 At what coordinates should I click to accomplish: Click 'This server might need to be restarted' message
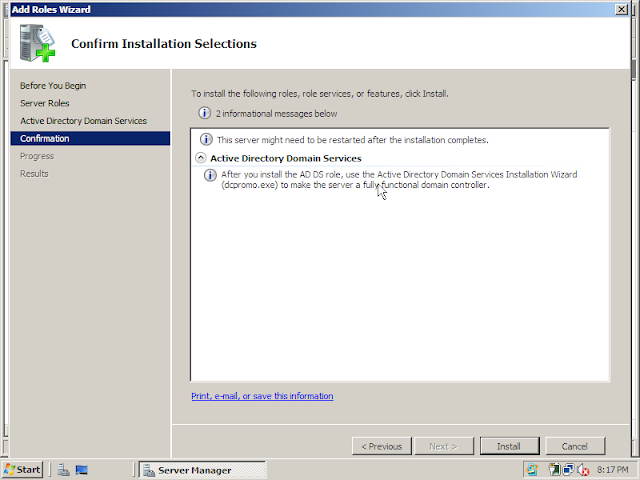tap(353, 140)
